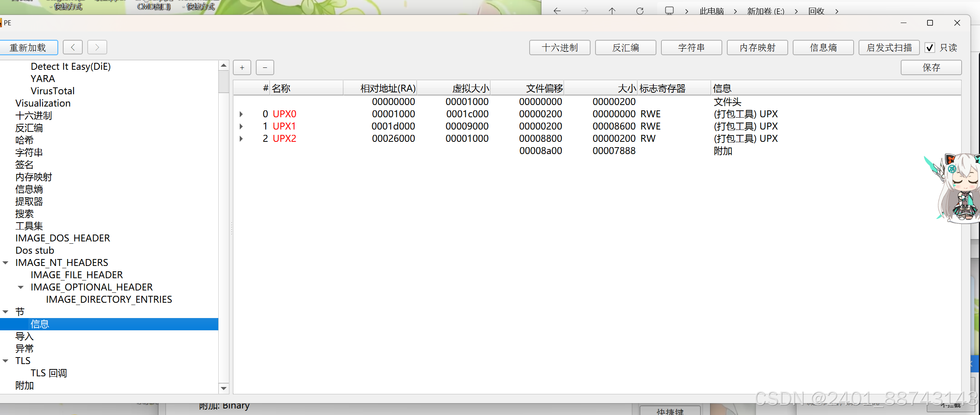Click the back navigation arrow button
This screenshot has height=415, width=980.
[x=73, y=48]
